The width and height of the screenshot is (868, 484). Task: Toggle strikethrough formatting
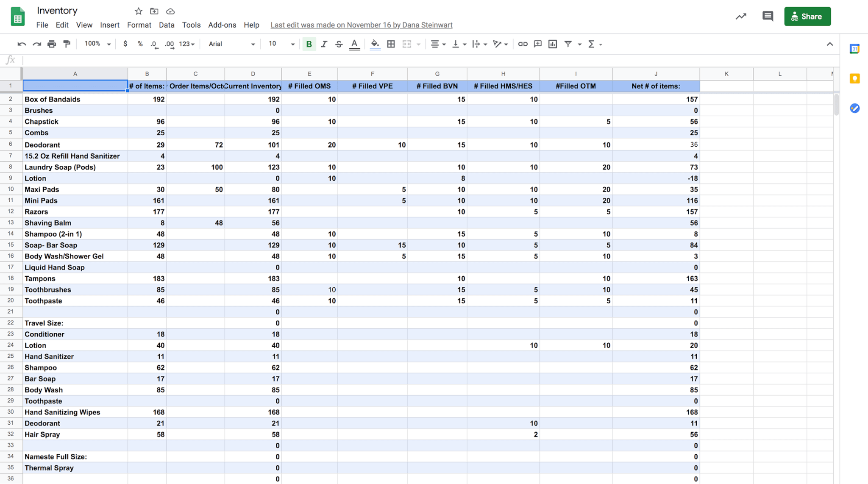(x=339, y=44)
